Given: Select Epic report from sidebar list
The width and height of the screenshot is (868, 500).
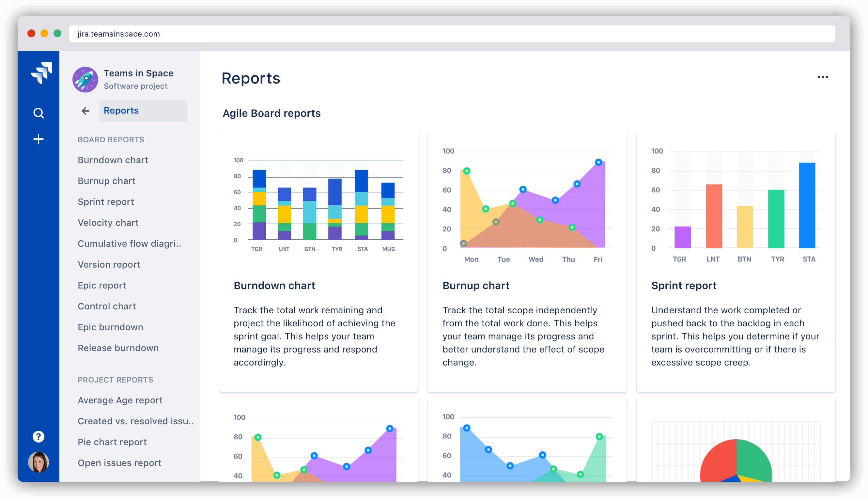Looking at the screenshot, I should pyautogui.click(x=102, y=285).
